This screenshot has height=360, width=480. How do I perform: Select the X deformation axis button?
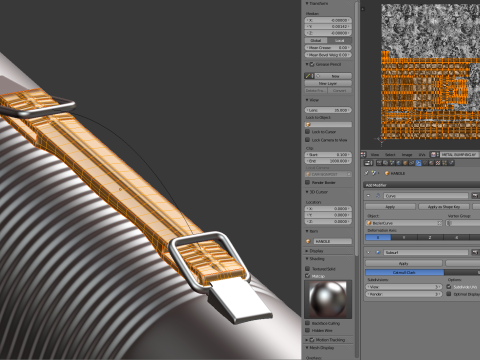(x=378, y=237)
